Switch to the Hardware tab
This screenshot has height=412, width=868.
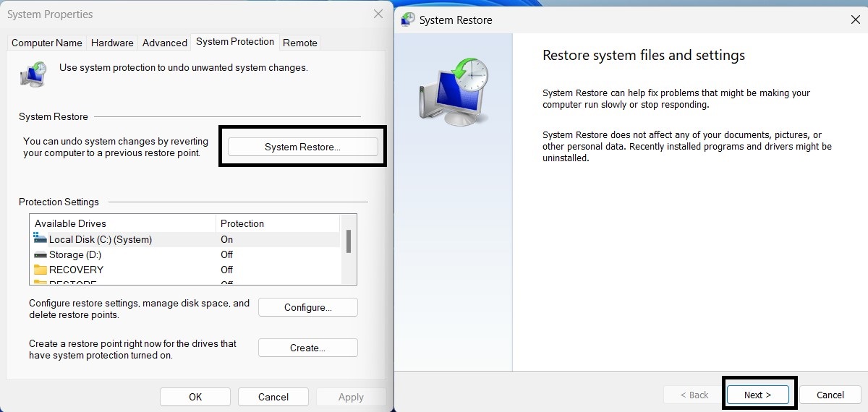112,43
